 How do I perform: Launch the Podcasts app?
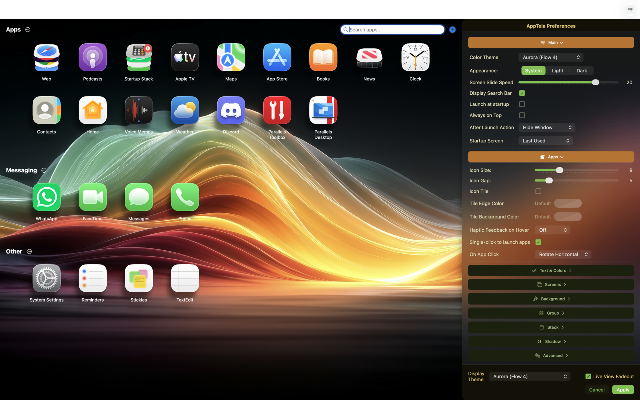coord(93,56)
